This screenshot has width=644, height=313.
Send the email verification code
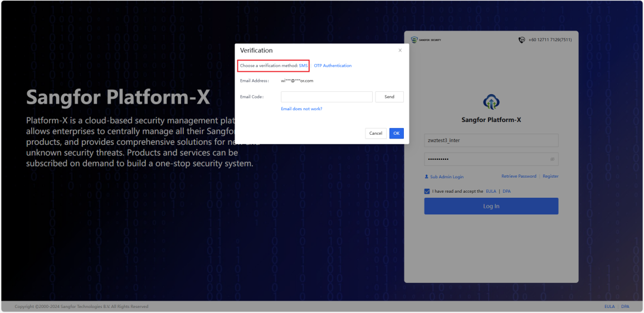point(389,97)
